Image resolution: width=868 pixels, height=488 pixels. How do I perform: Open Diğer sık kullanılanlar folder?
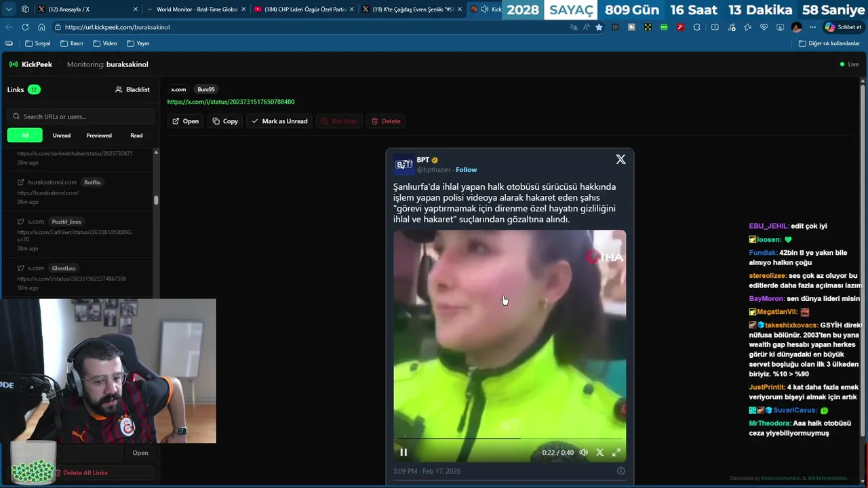click(x=829, y=43)
